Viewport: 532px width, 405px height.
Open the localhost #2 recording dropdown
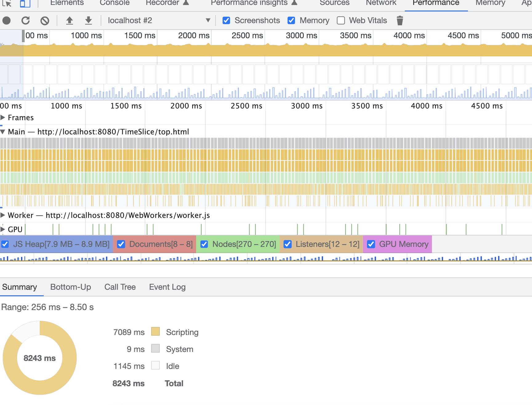coord(159,21)
